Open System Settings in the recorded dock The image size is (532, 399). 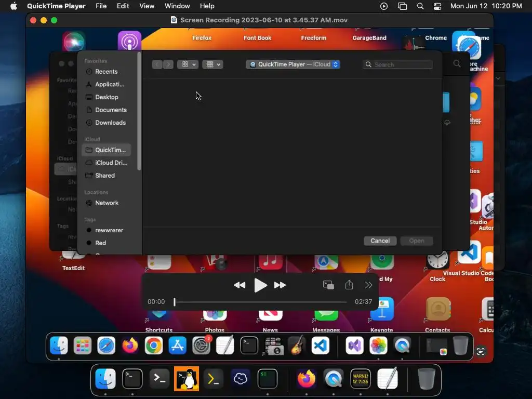(201, 345)
